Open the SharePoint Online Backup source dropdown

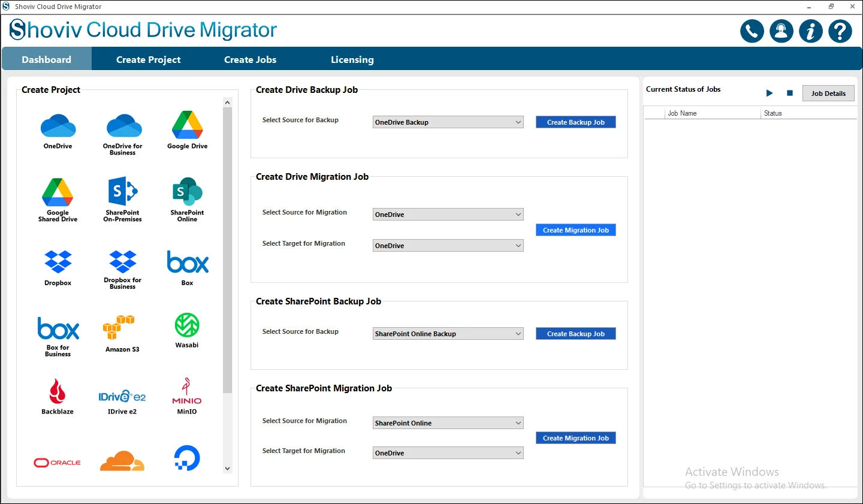pyautogui.click(x=448, y=334)
